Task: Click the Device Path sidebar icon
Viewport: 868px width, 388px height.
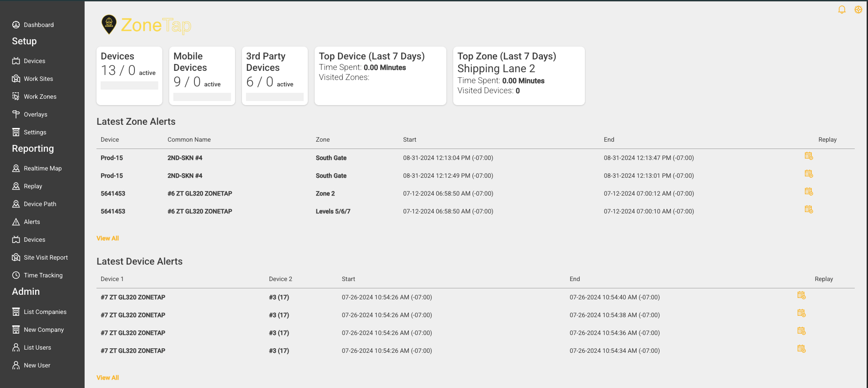Action: click(16, 204)
